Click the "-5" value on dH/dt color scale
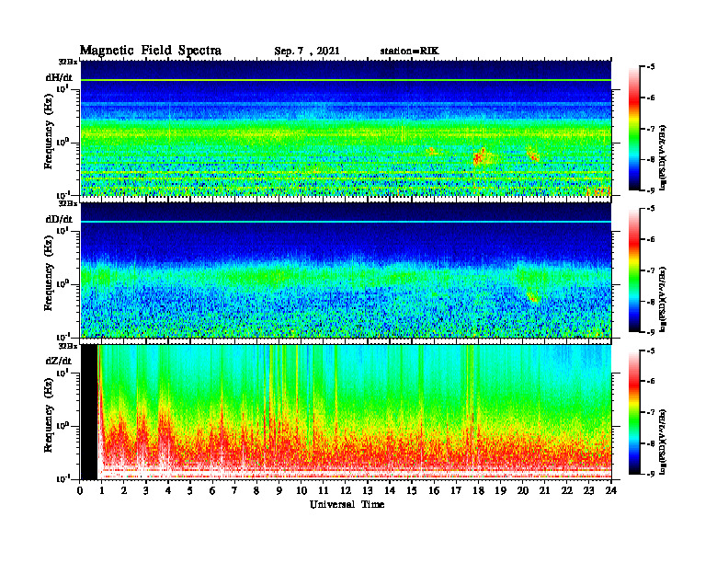 [x=651, y=67]
